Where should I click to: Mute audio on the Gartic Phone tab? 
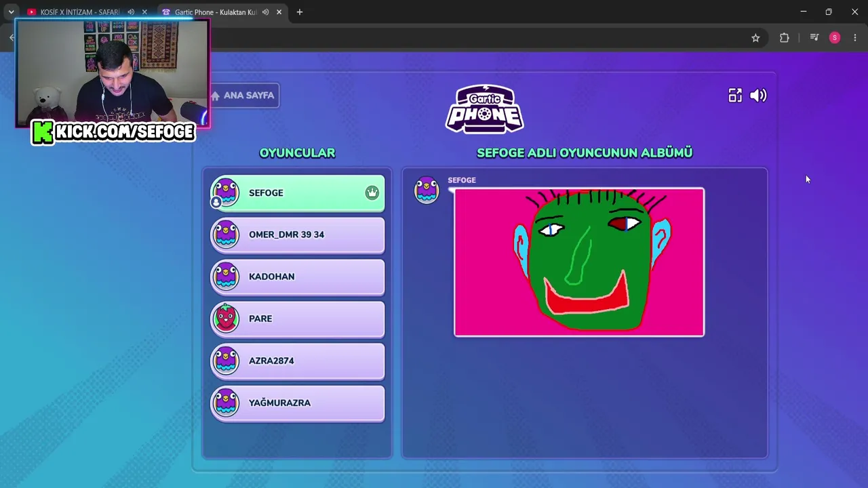(x=265, y=12)
